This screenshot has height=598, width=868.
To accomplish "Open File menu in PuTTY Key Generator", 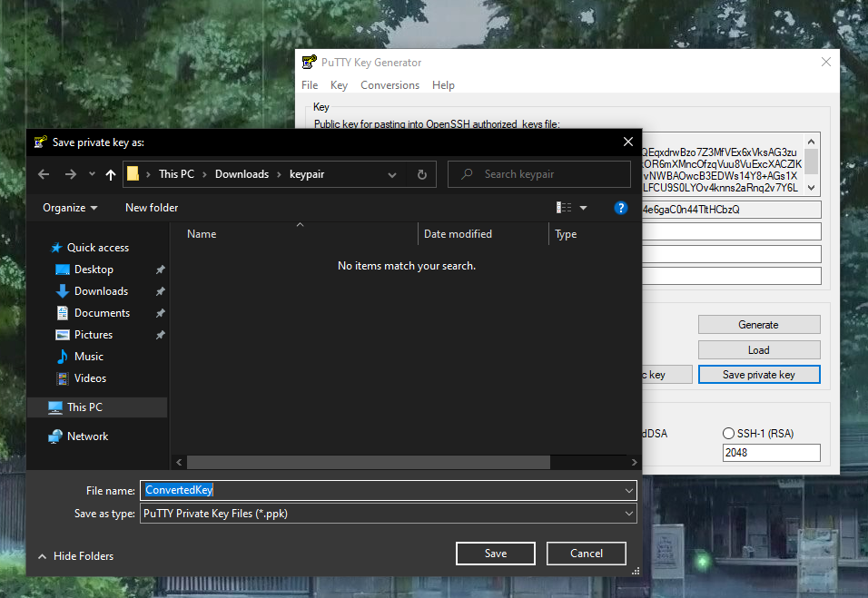I will (x=310, y=85).
